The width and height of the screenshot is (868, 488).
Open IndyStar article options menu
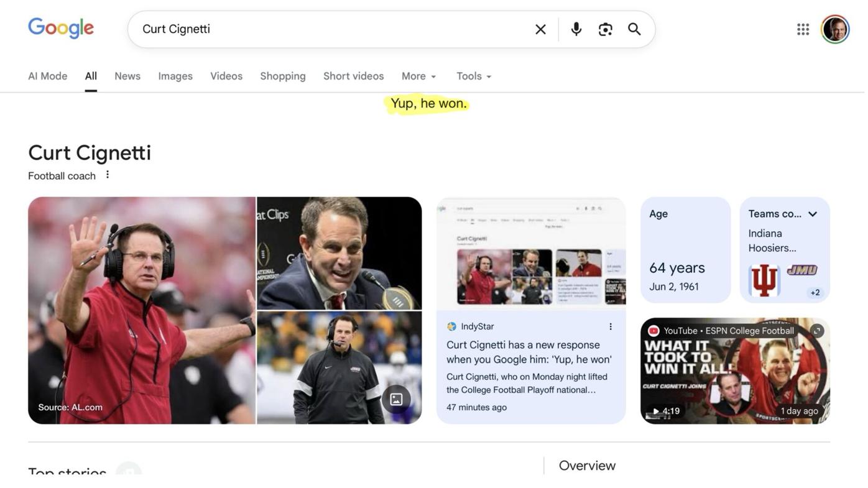(x=611, y=326)
